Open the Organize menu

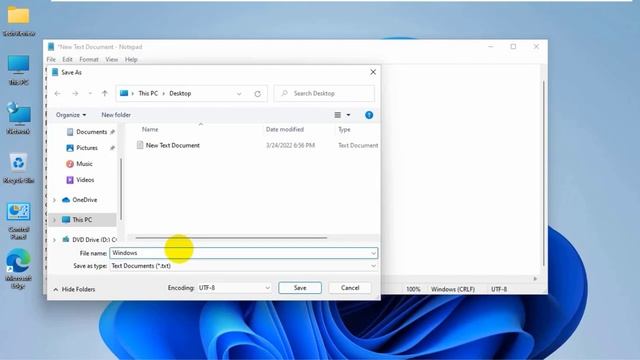71,115
